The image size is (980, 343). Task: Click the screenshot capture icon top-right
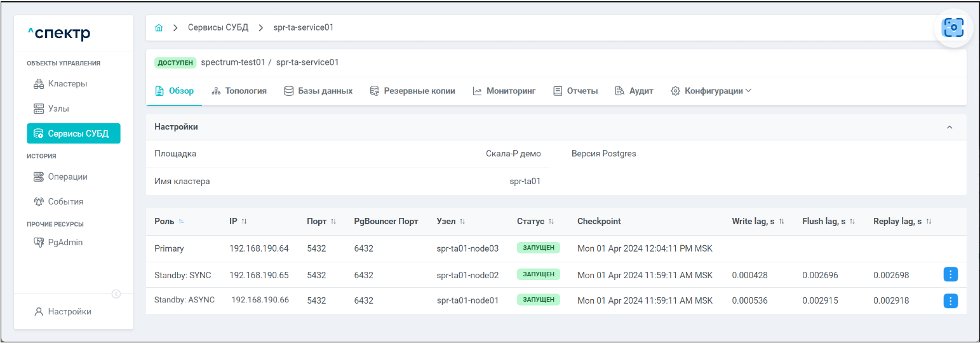pyautogui.click(x=953, y=27)
